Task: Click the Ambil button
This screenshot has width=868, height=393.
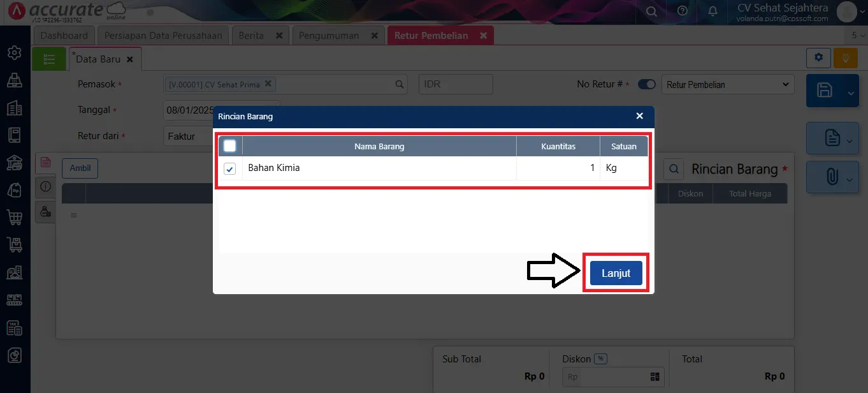Action: (x=80, y=168)
